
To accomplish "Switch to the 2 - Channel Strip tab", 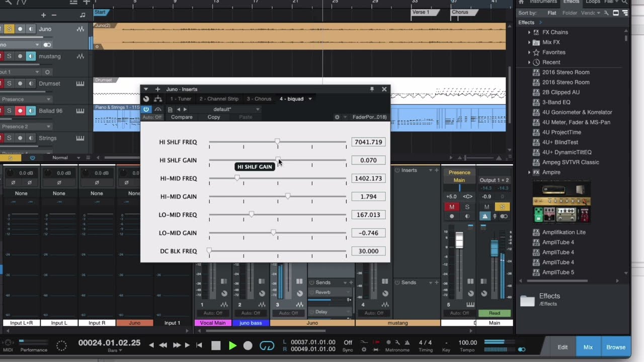I will click(x=219, y=99).
